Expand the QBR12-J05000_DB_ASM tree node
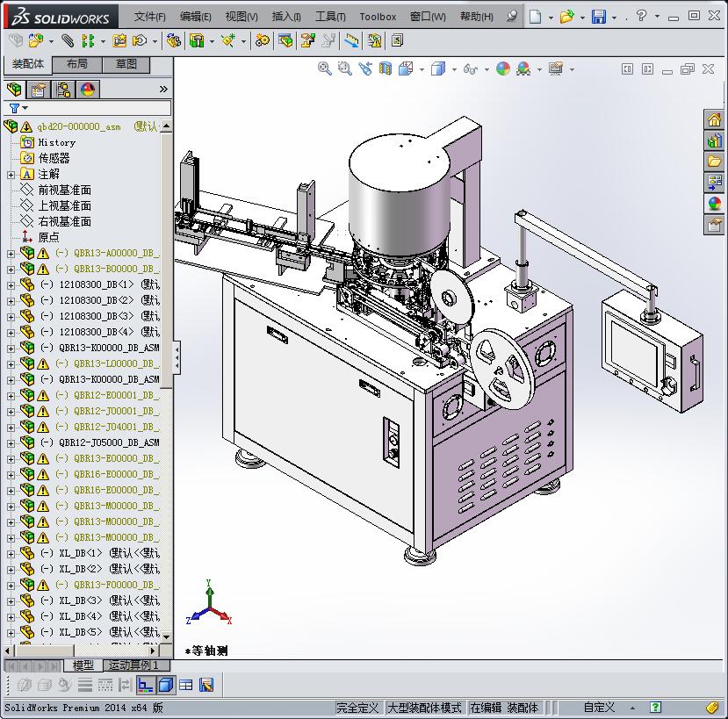 click(x=11, y=443)
